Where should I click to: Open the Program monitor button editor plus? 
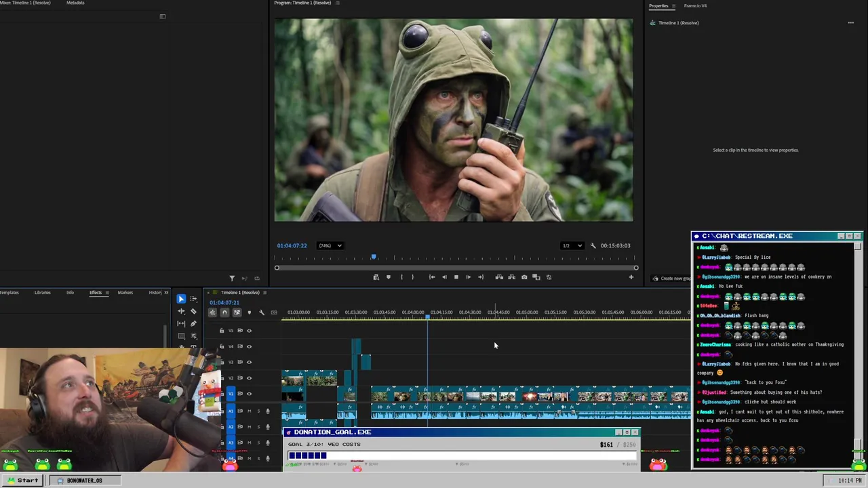pos(631,277)
